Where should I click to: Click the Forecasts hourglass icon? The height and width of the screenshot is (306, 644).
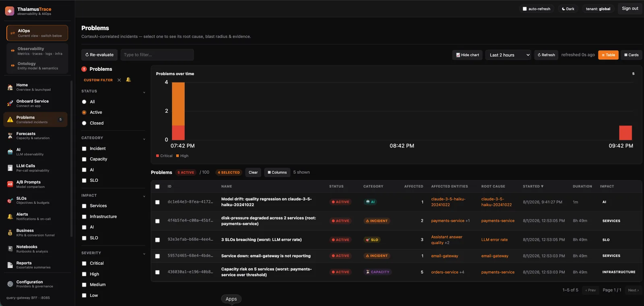pyautogui.click(x=10, y=136)
